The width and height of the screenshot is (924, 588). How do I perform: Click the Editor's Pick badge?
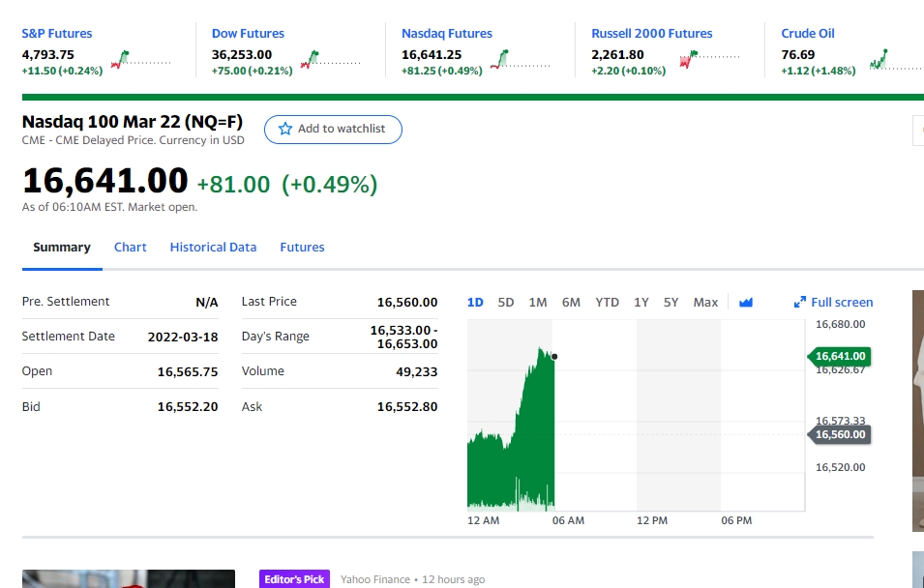(295, 579)
